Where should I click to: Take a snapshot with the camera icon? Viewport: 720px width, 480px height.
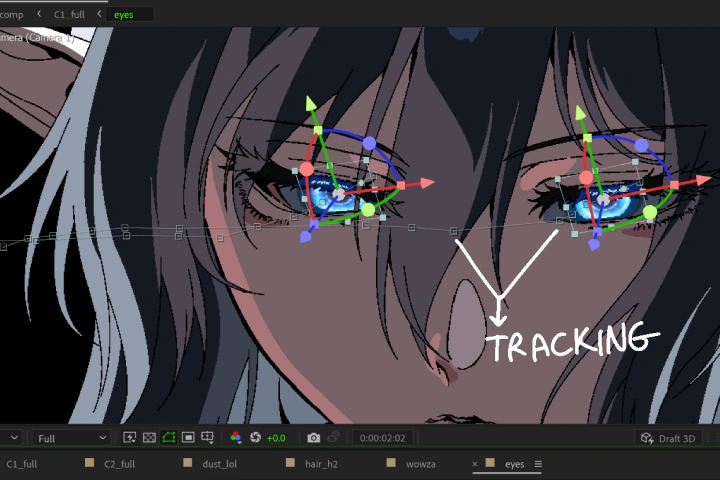[314, 438]
